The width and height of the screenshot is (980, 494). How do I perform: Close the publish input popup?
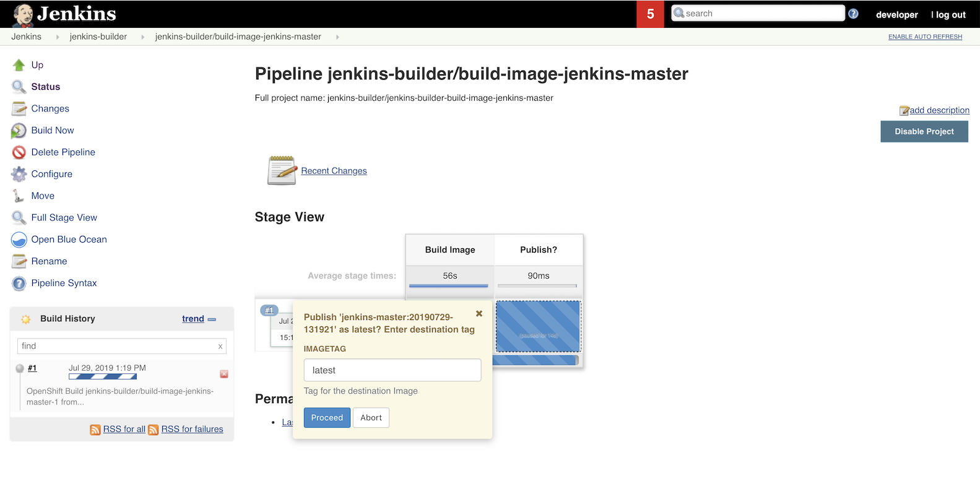(479, 313)
